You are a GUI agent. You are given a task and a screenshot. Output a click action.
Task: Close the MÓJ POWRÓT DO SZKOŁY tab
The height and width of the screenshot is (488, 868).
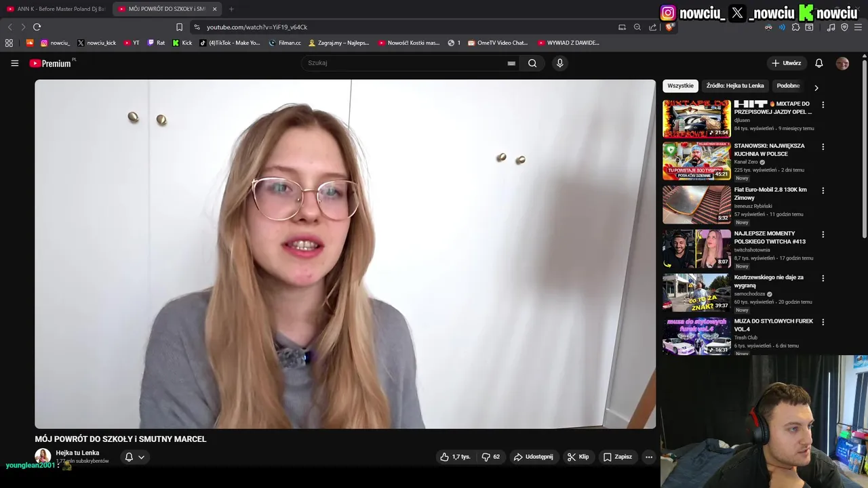[214, 9]
